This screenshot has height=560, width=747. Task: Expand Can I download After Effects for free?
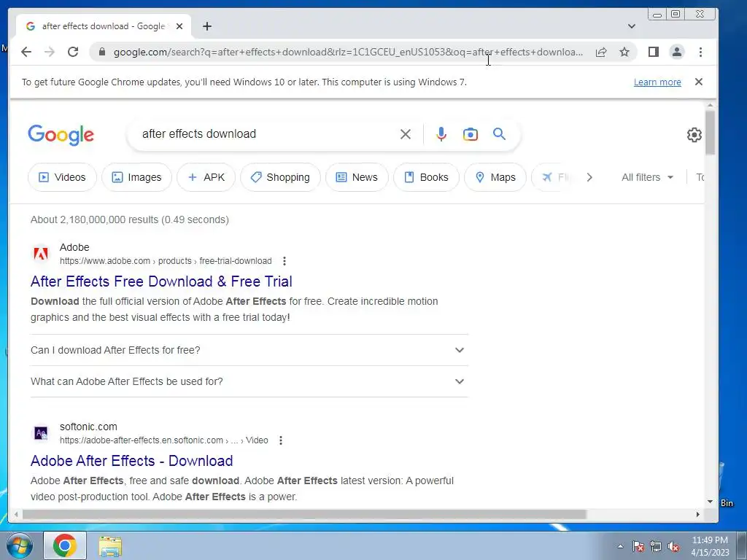[249, 350]
